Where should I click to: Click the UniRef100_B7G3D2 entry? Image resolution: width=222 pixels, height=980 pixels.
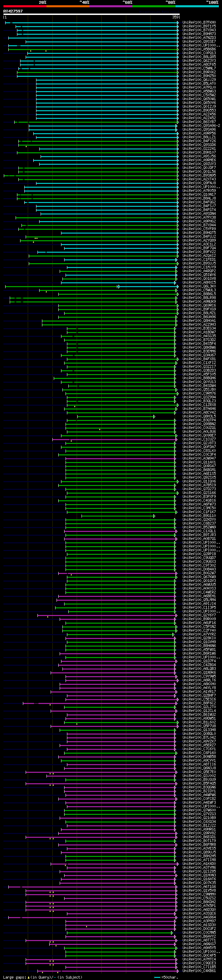click(199, 340)
